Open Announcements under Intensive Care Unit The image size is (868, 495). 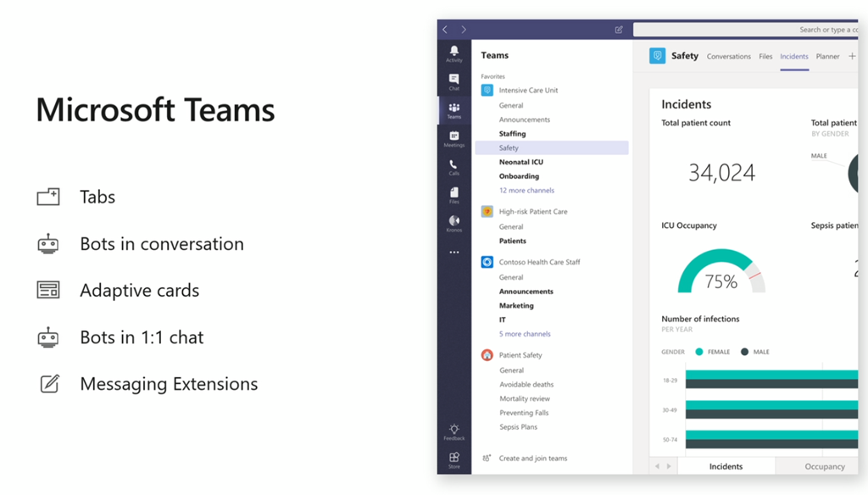pos(524,120)
